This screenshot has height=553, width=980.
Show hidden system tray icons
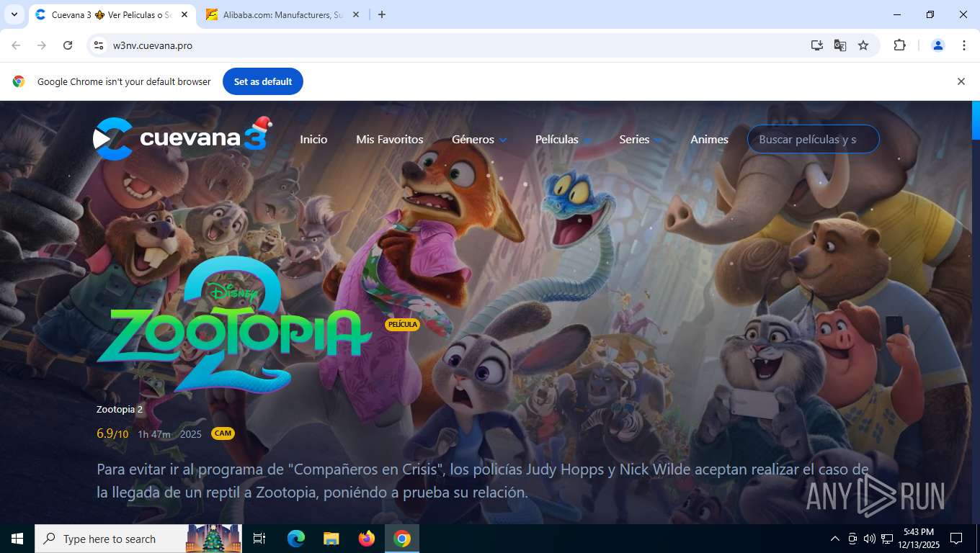835,539
